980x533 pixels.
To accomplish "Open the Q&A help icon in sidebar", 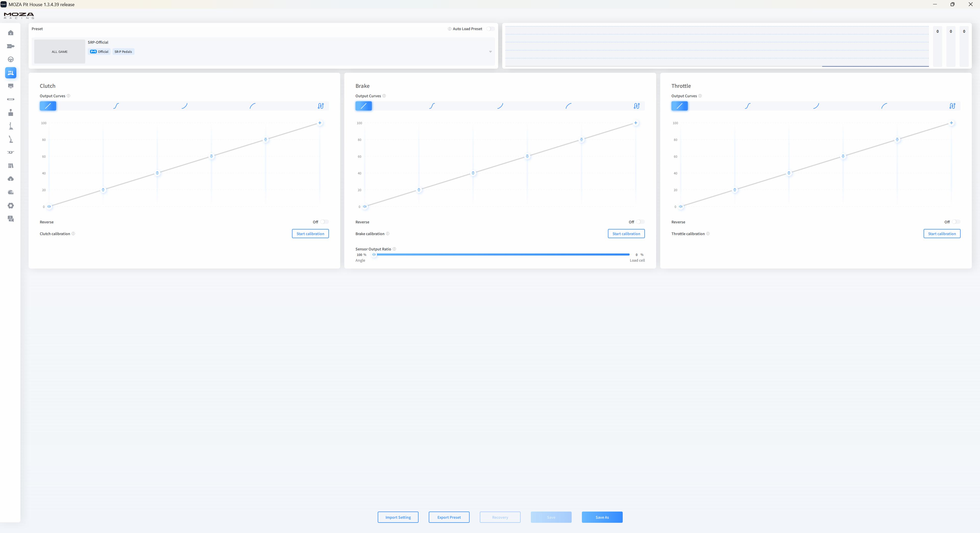I will coord(11,219).
